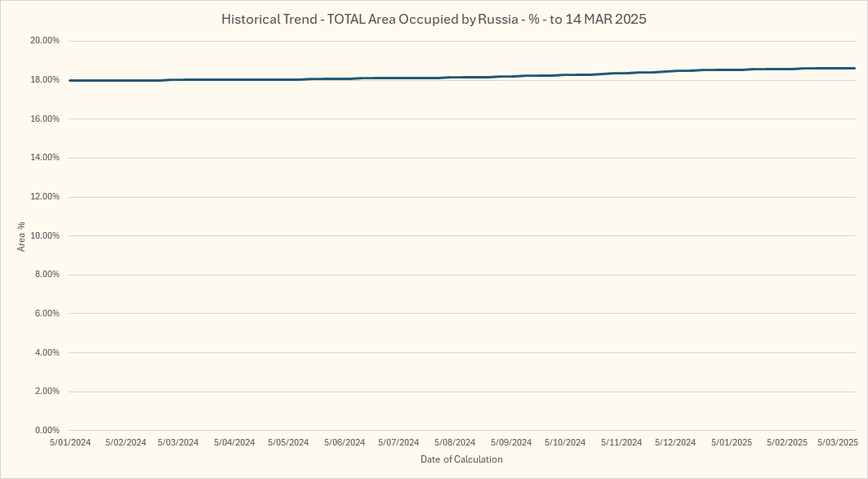Select the 5/01/2025 date label

point(731,442)
